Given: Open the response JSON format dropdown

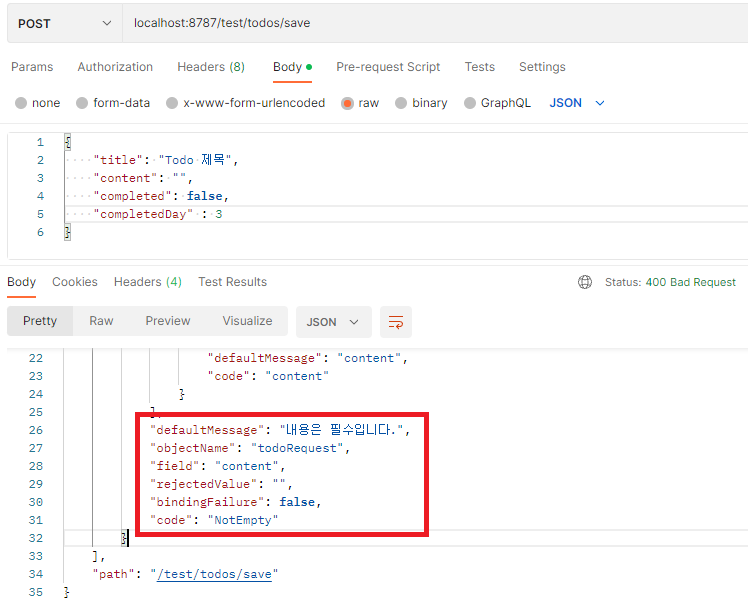Looking at the screenshot, I should pyautogui.click(x=333, y=322).
